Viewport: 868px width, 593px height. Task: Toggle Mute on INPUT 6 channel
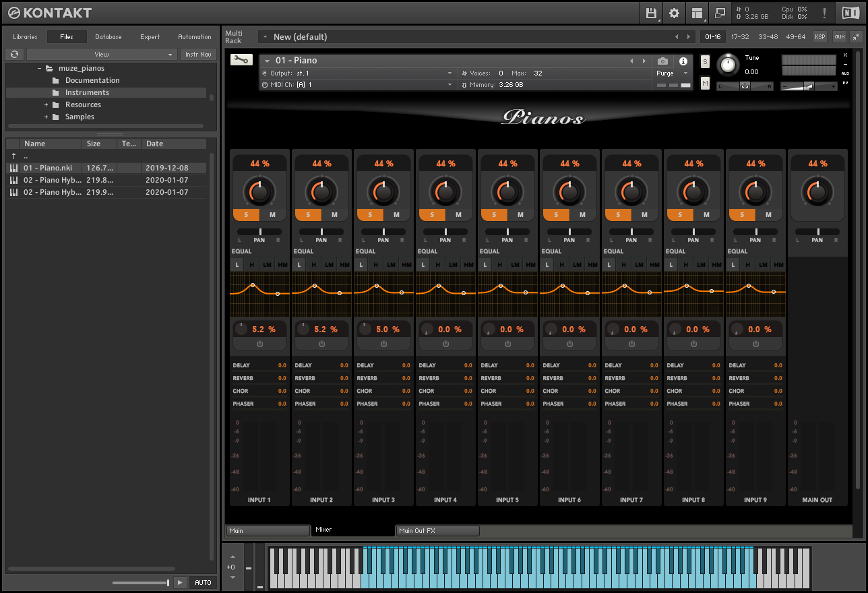583,214
